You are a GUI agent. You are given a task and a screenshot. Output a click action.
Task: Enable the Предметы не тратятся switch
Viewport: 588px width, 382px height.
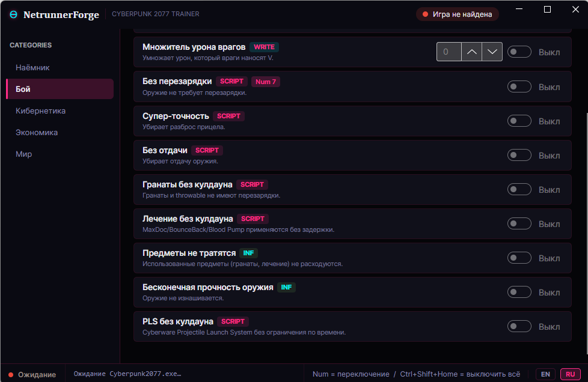coord(519,258)
